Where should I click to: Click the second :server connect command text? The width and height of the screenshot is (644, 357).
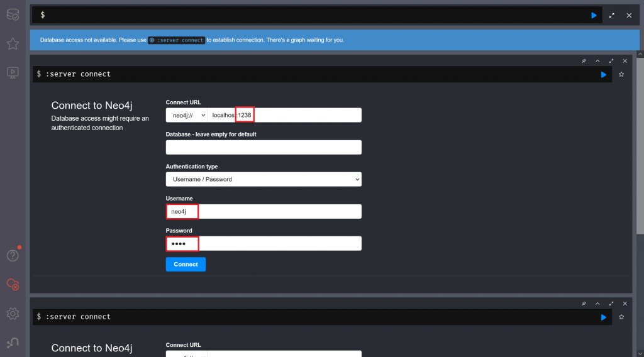tap(78, 317)
